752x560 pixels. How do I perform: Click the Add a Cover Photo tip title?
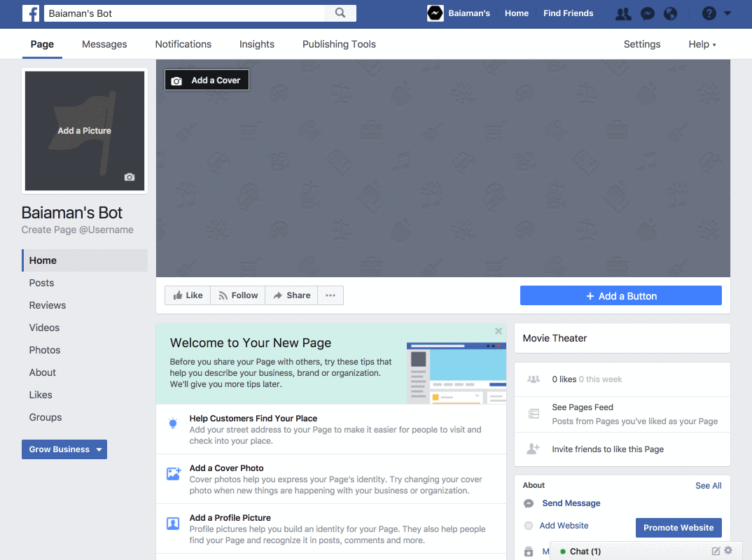pyautogui.click(x=226, y=468)
